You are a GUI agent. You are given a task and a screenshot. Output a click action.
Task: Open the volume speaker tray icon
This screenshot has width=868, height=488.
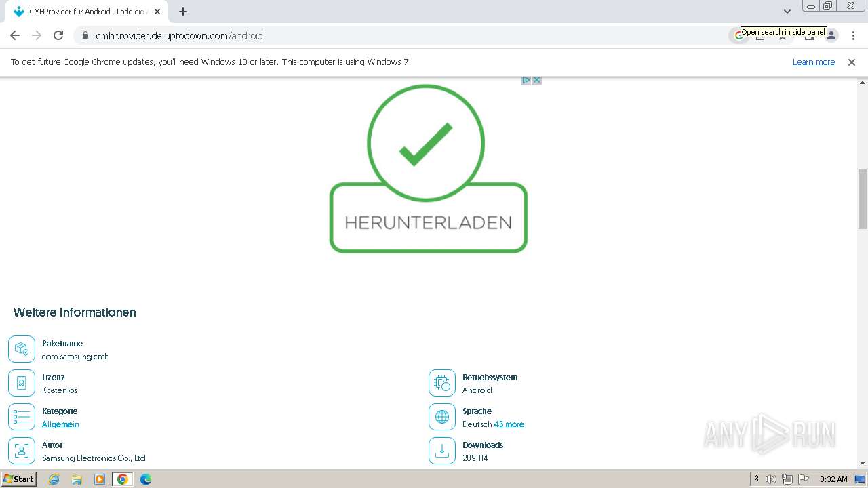click(771, 479)
